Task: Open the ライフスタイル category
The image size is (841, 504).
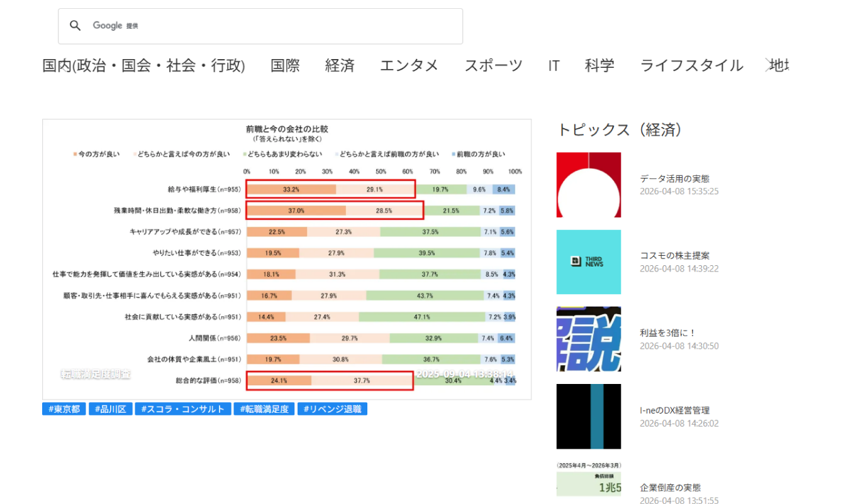Action: pos(691,65)
